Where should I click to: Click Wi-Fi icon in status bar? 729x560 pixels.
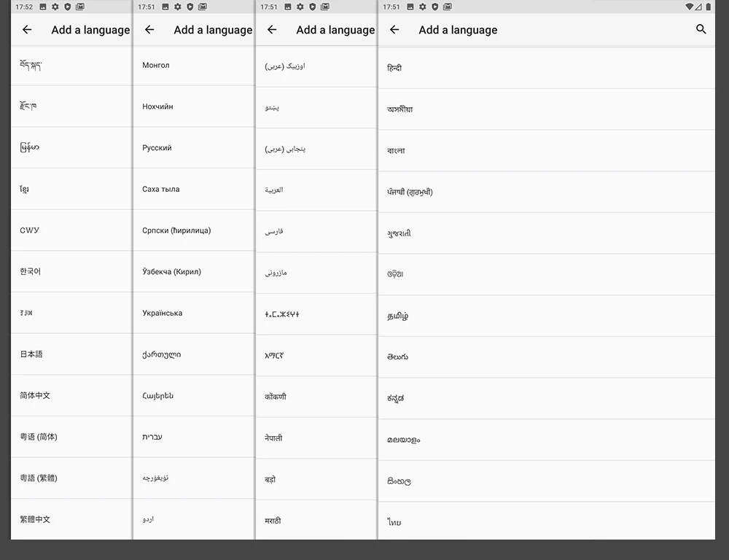(x=689, y=7)
